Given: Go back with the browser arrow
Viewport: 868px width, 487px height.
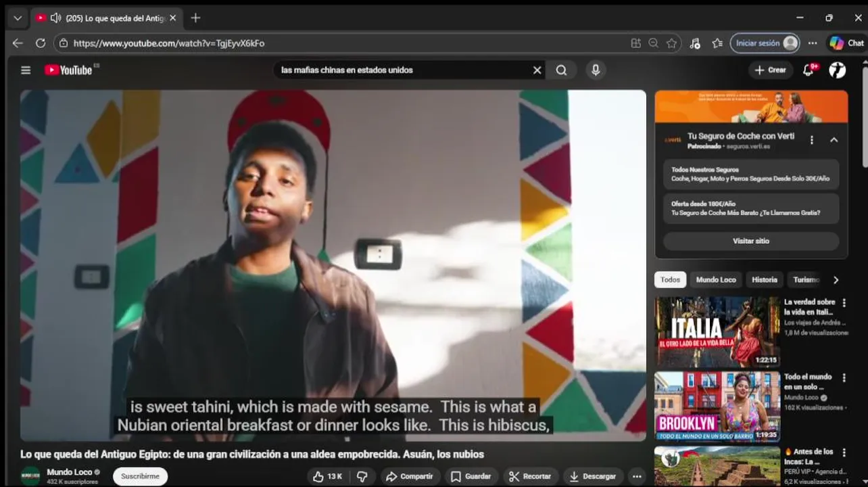Looking at the screenshot, I should click(18, 43).
